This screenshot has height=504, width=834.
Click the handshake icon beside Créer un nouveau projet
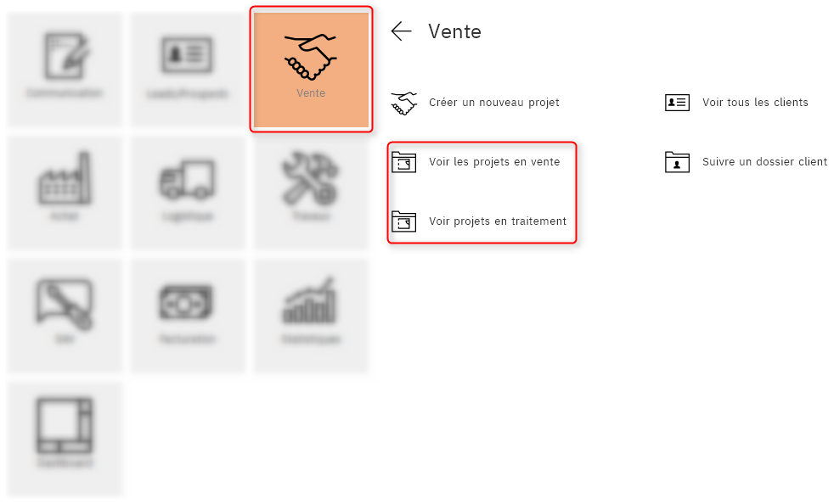click(x=404, y=104)
